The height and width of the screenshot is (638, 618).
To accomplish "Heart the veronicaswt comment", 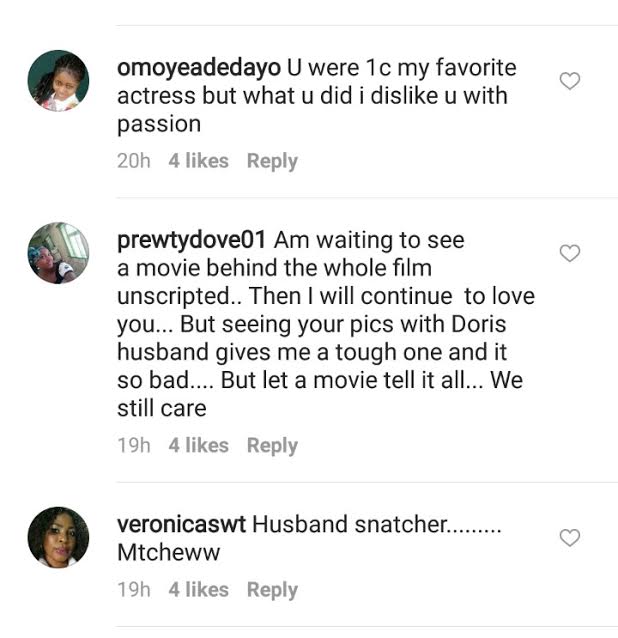I will [x=569, y=538].
